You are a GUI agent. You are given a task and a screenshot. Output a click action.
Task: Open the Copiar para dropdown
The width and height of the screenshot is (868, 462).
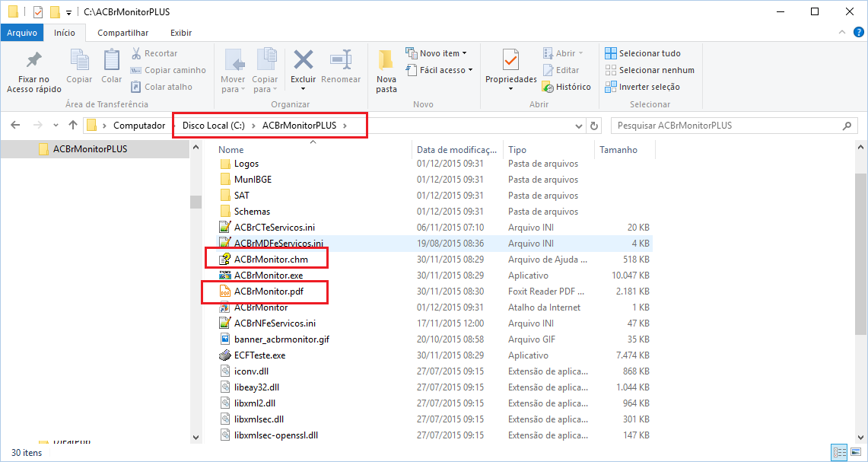click(x=265, y=84)
